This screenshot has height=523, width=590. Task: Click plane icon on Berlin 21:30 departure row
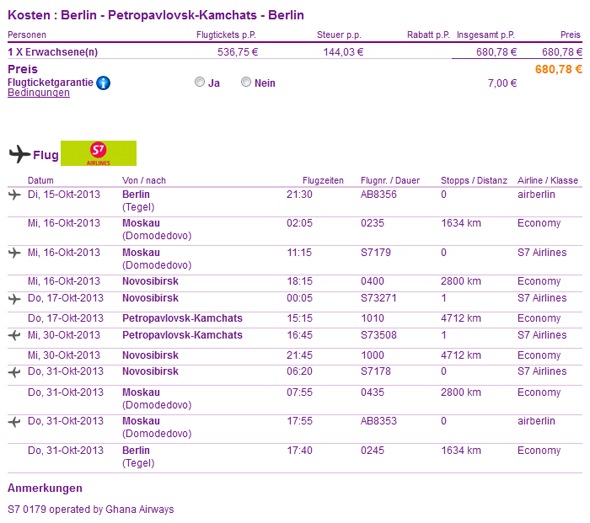14,195
